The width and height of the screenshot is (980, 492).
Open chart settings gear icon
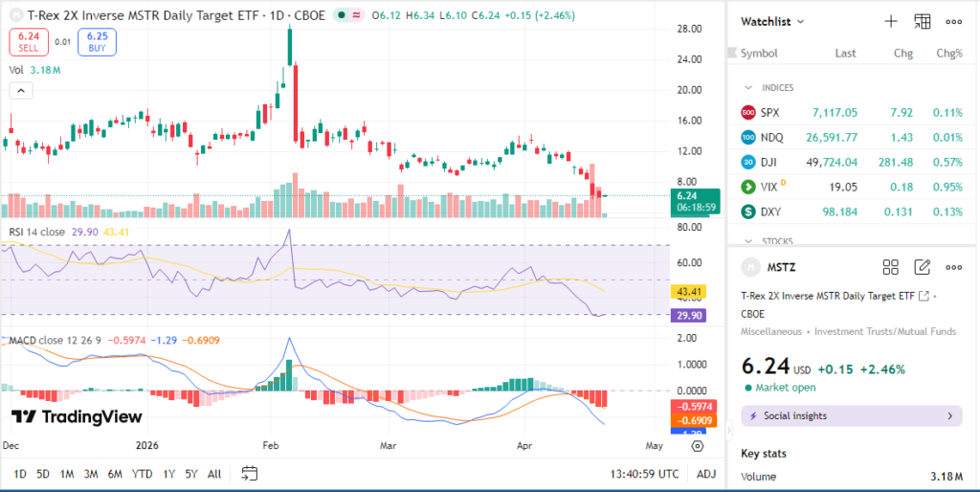698,445
